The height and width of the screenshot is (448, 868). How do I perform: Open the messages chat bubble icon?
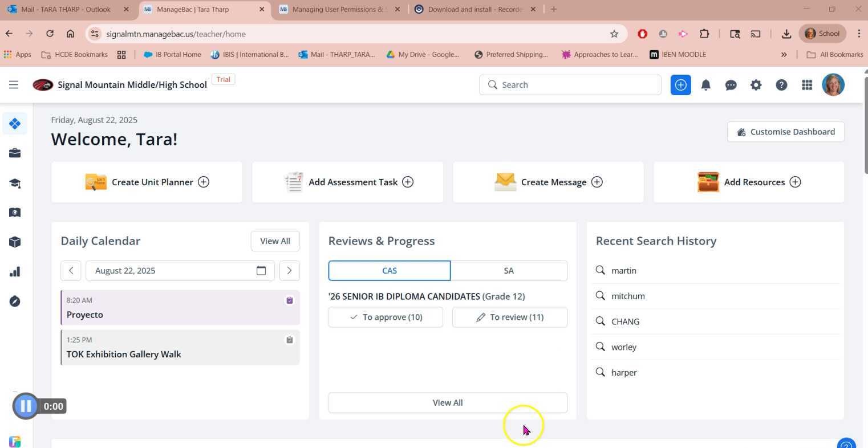pyautogui.click(x=731, y=85)
